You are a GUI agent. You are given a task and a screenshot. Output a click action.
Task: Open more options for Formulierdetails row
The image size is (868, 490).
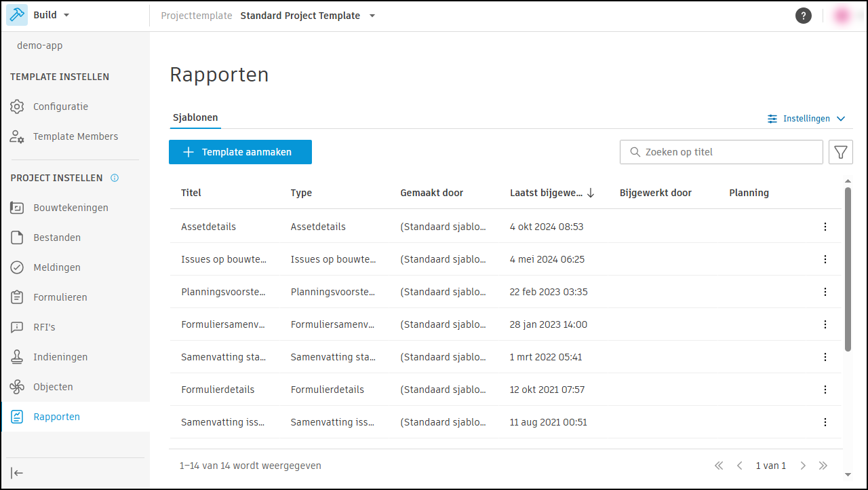(825, 390)
